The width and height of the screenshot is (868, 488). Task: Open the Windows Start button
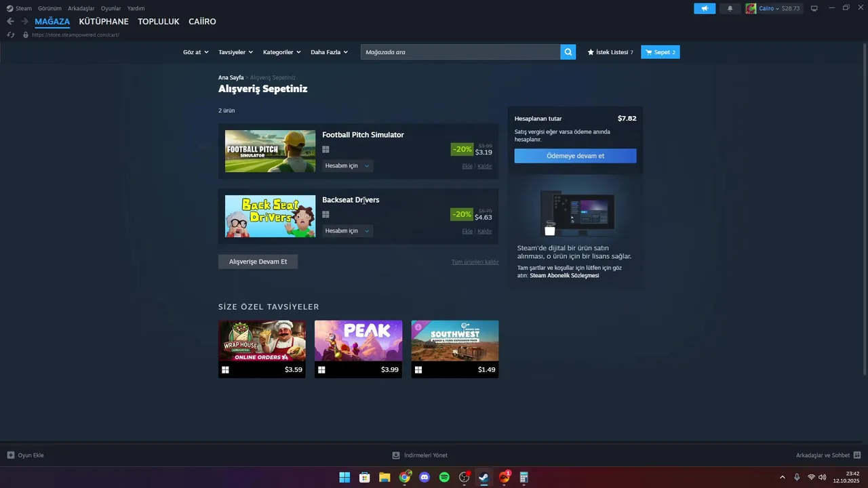[x=344, y=477]
